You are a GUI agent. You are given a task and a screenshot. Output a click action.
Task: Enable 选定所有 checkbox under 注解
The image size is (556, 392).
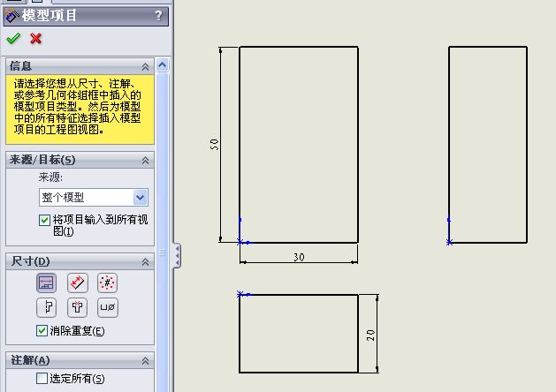click(x=42, y=378)
